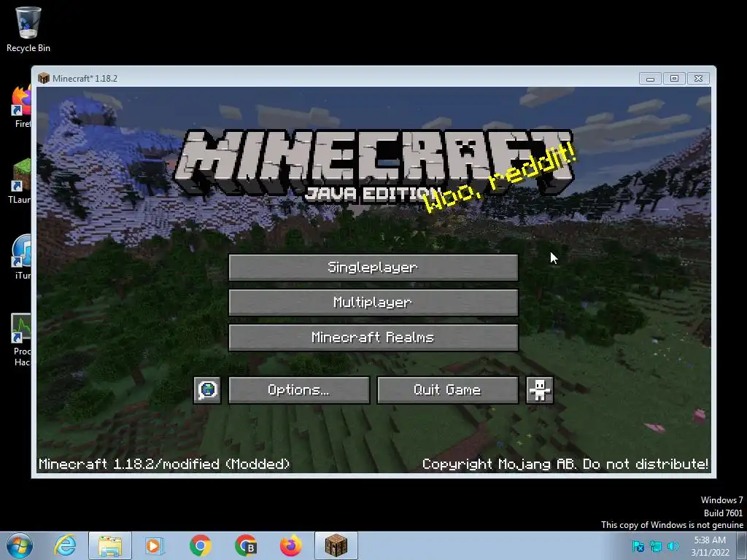This screenshot has width=747, height=560.
Task: Click the Minecraft Java Edition logo
Action: click(373, 166)
